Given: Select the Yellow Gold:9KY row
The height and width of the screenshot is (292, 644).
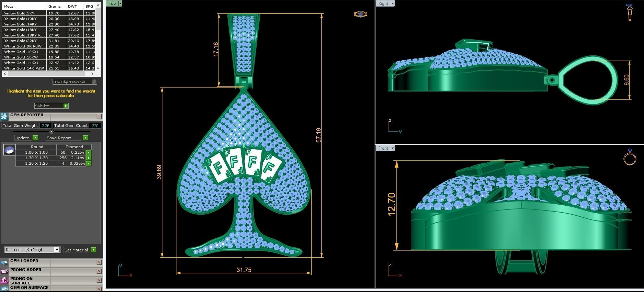Looking at the screenshot, I should [49, 13].
